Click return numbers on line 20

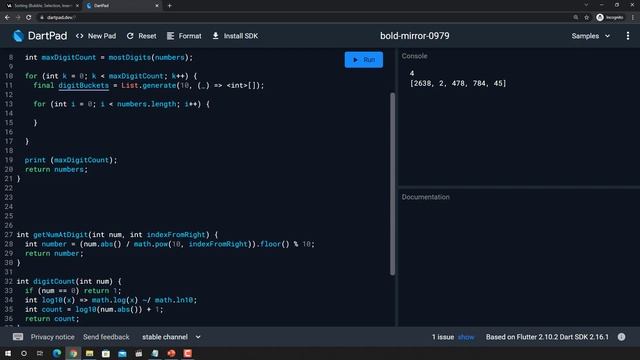pos(56,169)
